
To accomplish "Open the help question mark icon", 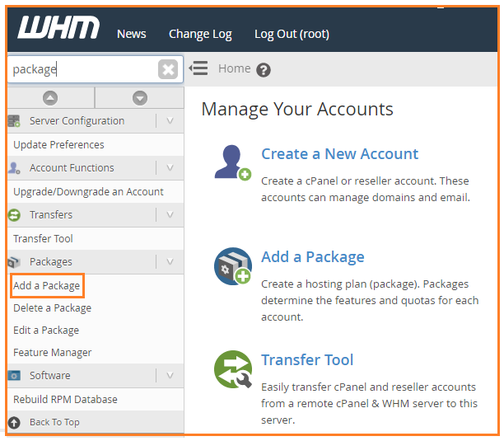I will pos(264,70).
